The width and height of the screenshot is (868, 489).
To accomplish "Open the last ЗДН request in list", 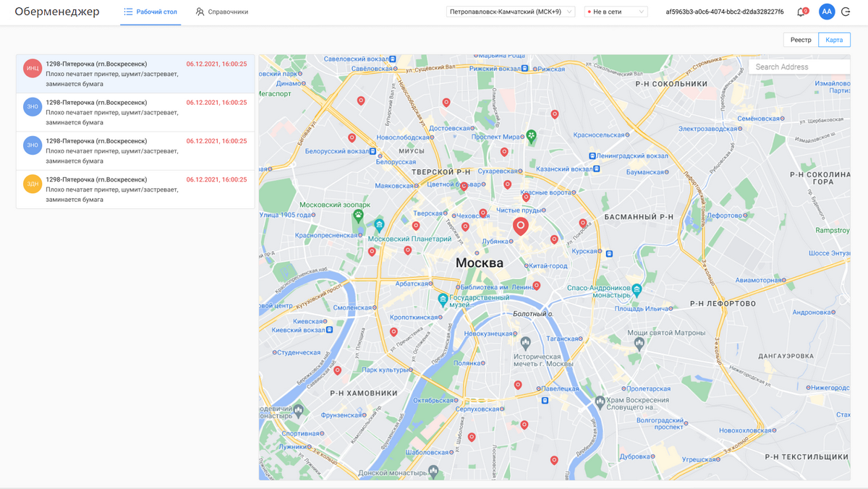I will [x=135, y=190].
